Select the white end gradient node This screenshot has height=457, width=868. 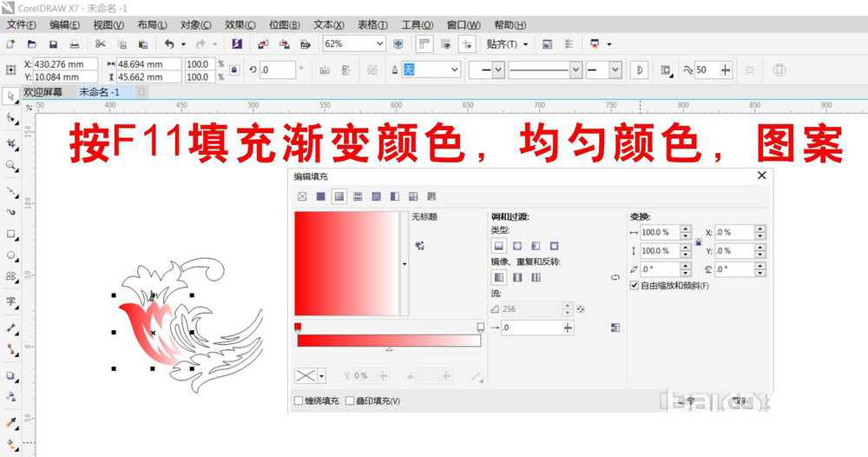481,328
